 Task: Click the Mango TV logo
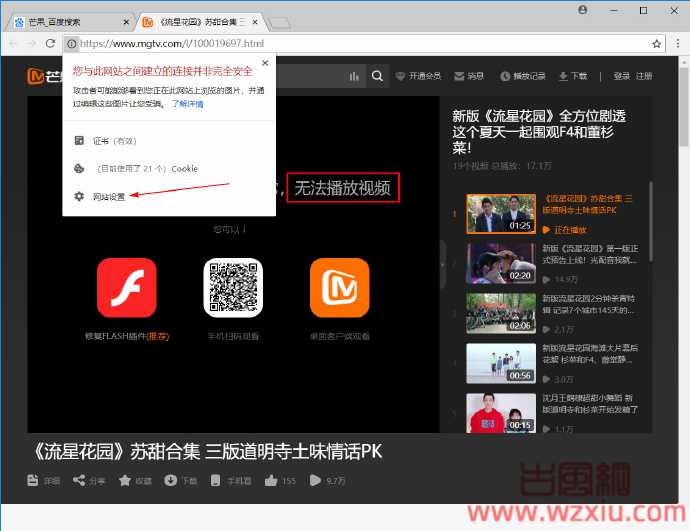[44, 76]
